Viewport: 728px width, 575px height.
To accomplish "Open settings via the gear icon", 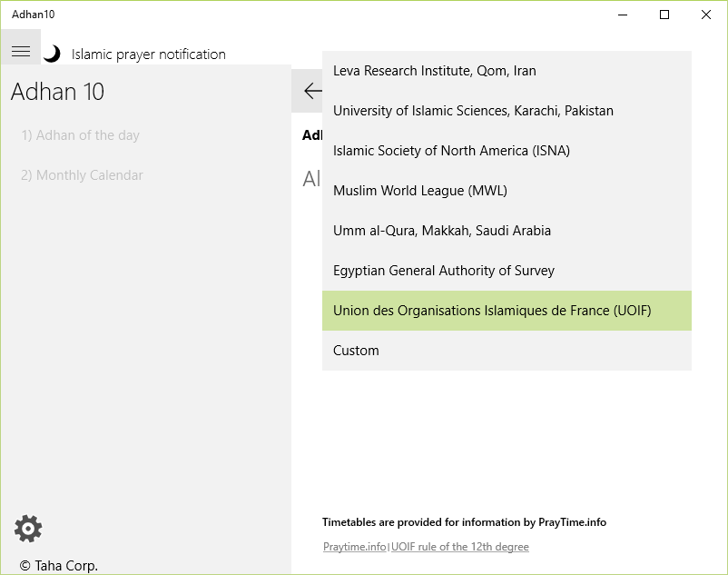I will (x=28, y=528).
